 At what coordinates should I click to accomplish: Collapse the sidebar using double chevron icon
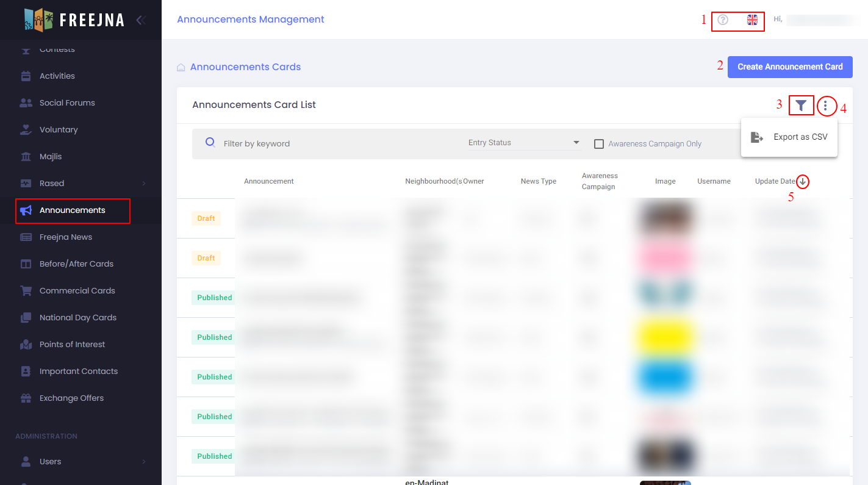pyautogui.click(x=141, y=20)
